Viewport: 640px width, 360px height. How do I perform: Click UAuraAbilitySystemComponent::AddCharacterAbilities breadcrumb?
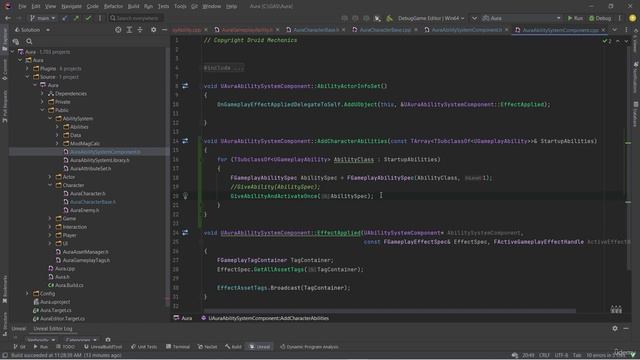[x=265, y=318]
